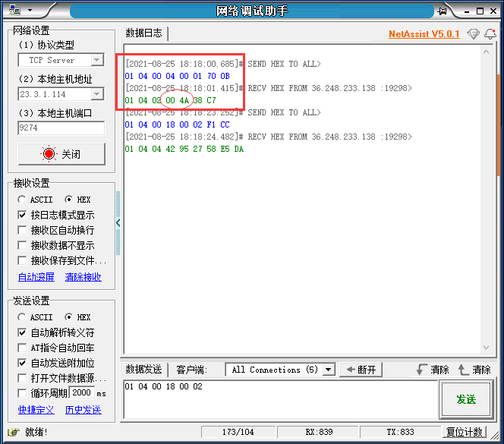Click the 自动滚屏 link
Image resolution: width=504 pixels, height=444 pixels.
click(36, 277)
